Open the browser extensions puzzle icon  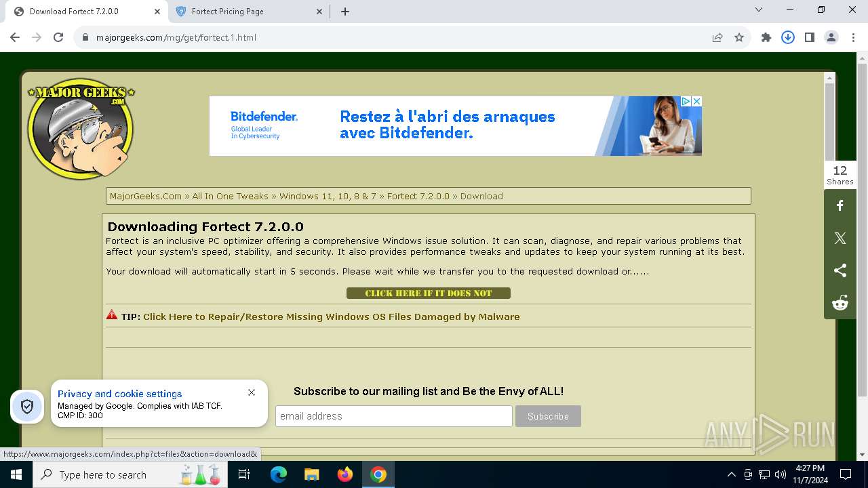tap(766, 37)
